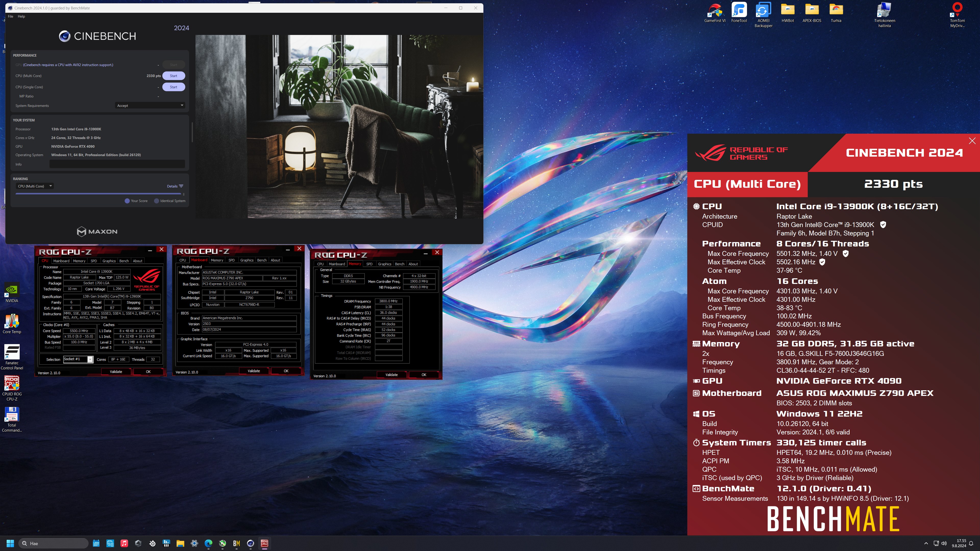This screenshot has height=551, width=980.
Task: Start the CPU (Multi Core) benchmark
Action: [174, 76]
